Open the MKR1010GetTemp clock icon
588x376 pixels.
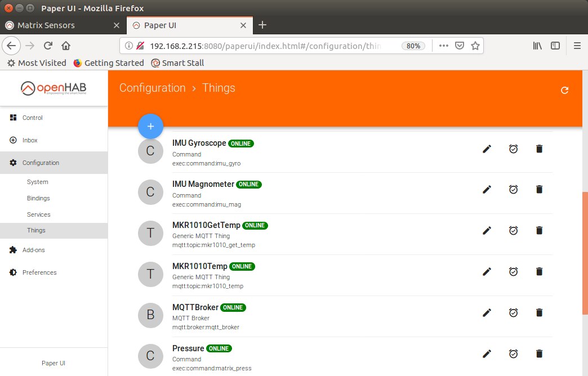coord(514,230)
